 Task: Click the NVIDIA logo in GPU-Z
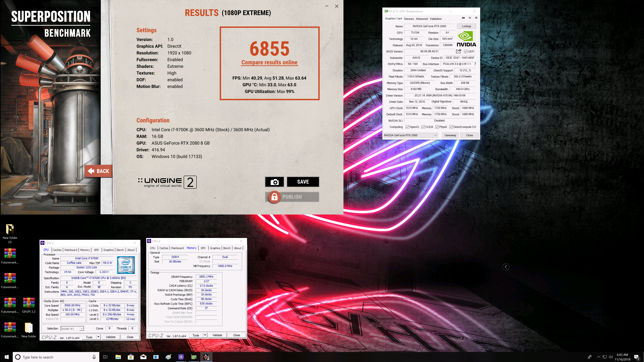point(466,39)
